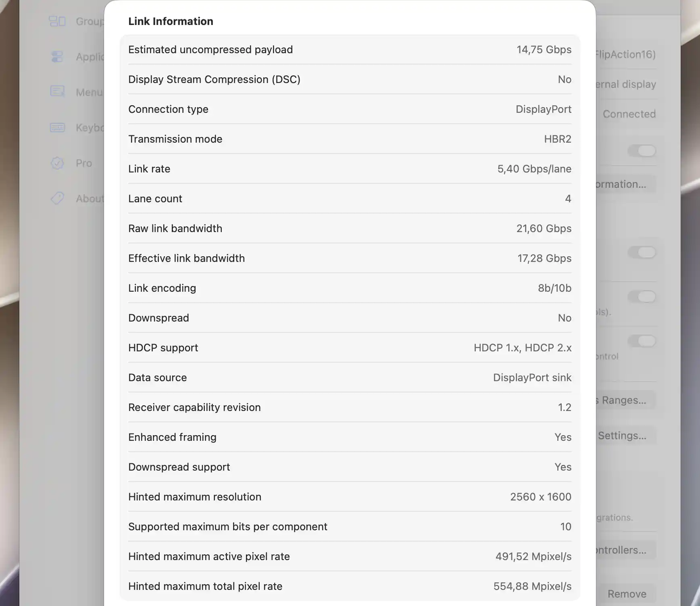Viewport: 700px width, 606px height.
Task: Click the Groups icon in the sidebar
Action: tap(57, 21)
